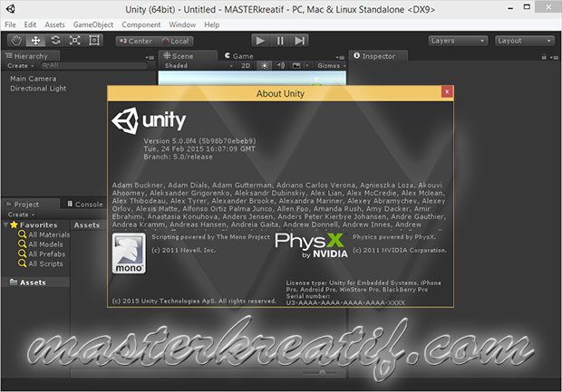Open the Layout dropdown
562x392 pixels.
pos(524,41)
